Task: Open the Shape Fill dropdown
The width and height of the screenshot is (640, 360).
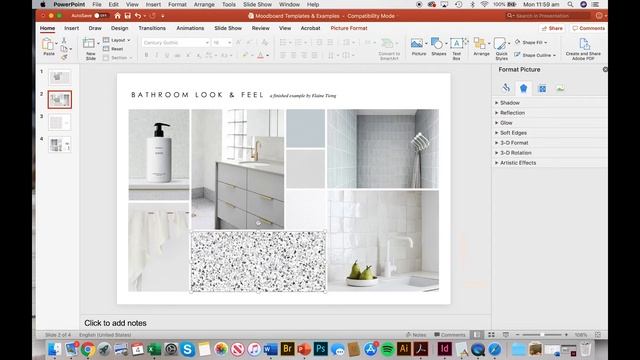Action: [x=531, y=42]
